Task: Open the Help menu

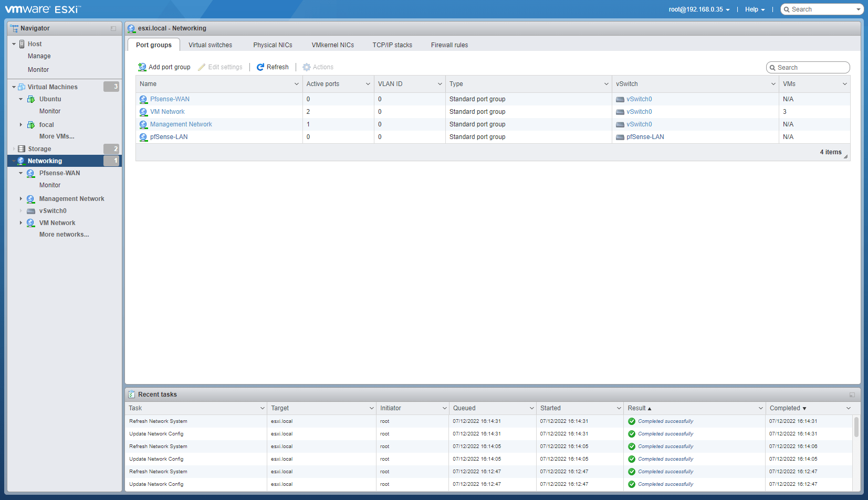Action: tap(755, 9)
